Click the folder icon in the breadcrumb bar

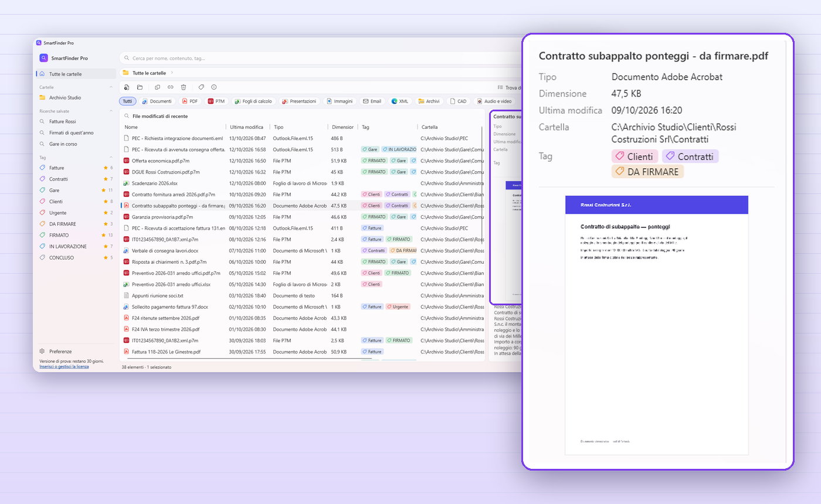coord(125,73)
